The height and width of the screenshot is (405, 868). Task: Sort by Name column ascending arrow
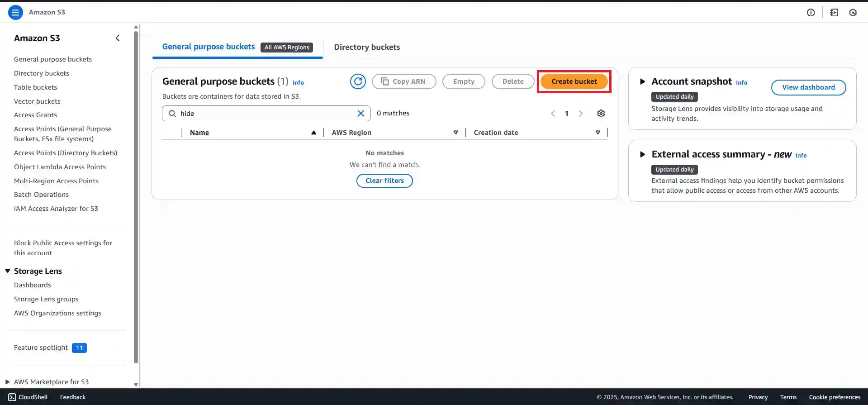pyautogui.click(x=313, y=133)
